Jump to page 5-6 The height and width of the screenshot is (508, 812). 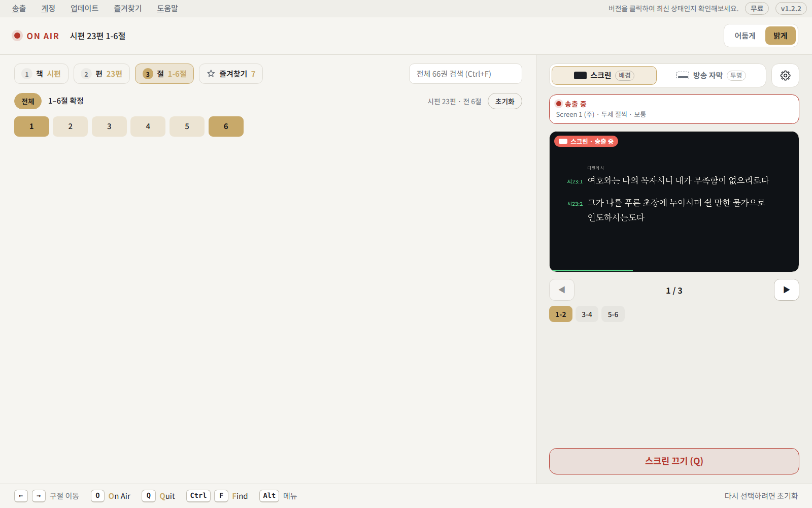[x=613, y=314]
